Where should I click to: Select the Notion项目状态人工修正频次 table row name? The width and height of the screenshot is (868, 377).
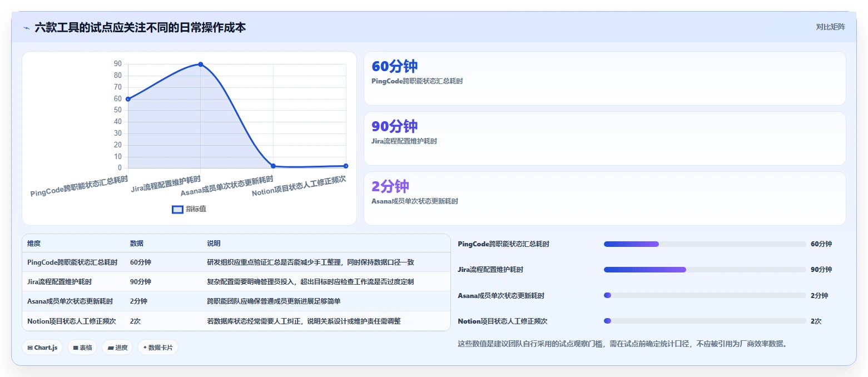(71, 321)
